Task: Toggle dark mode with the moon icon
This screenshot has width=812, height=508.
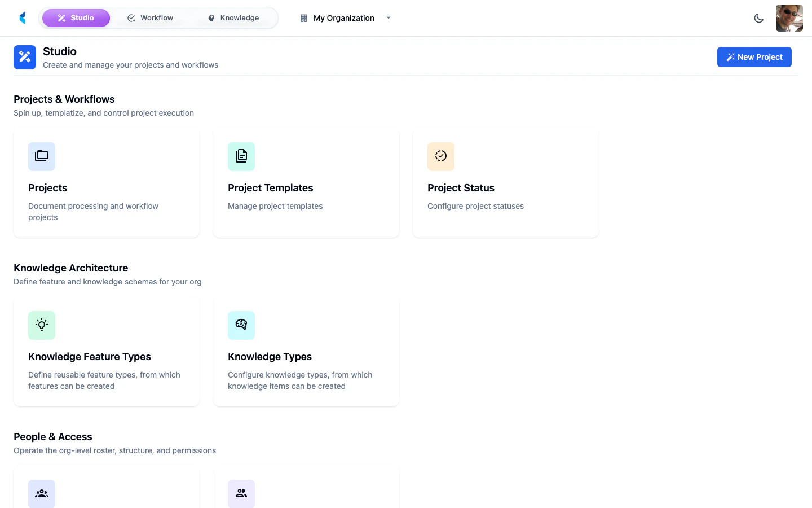Action: pos(758,18)
